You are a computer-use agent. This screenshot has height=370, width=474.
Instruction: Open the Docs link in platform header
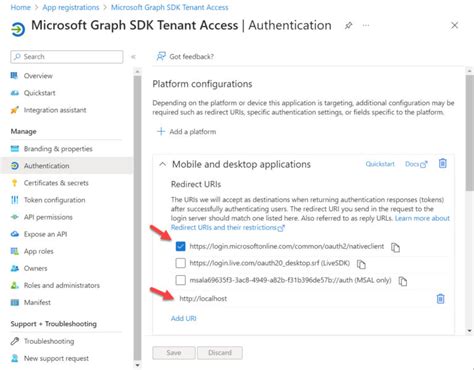click(x=416, y=164)
